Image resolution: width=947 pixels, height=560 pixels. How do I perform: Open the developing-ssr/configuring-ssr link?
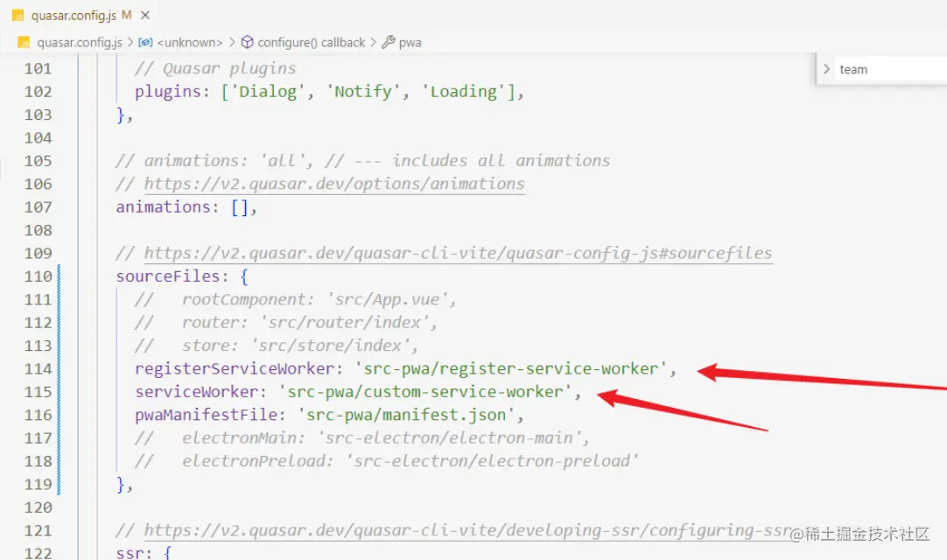(x=467, y=530)
